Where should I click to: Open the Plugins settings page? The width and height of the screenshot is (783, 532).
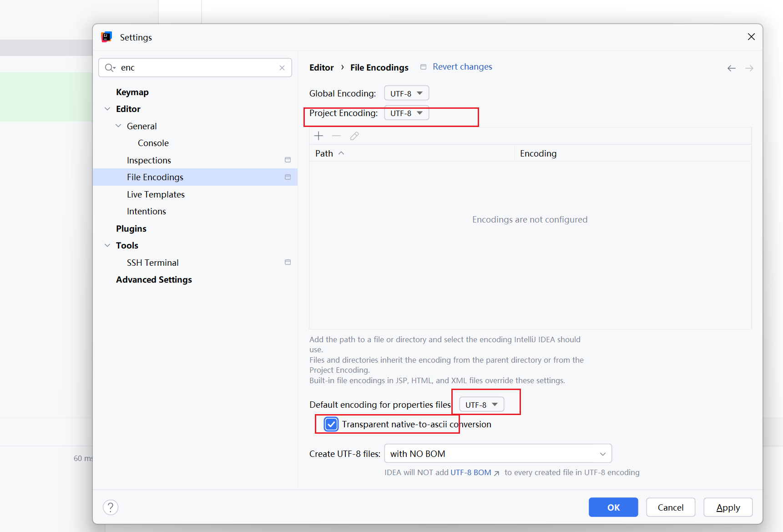(131, 228)
